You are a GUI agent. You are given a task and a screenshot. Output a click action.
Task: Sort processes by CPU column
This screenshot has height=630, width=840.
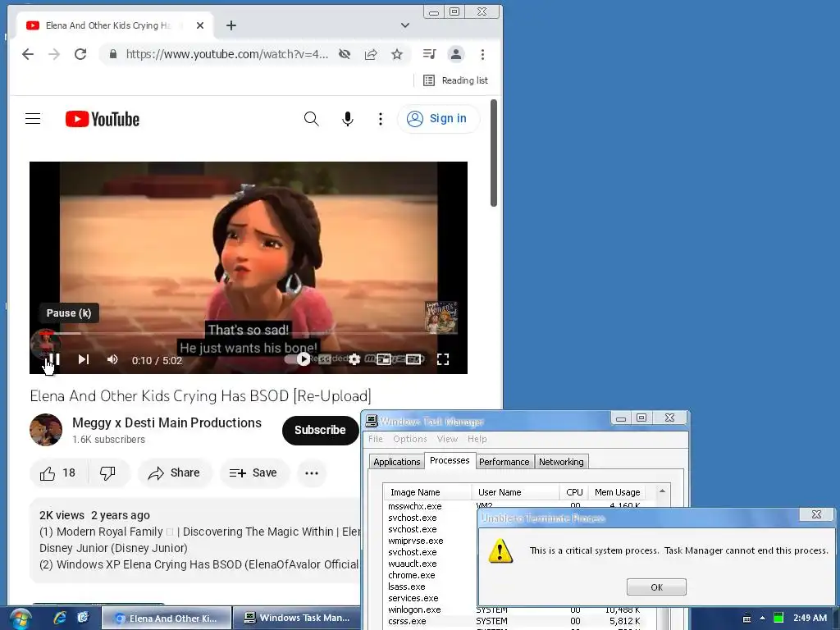click(x=573, y=492)
